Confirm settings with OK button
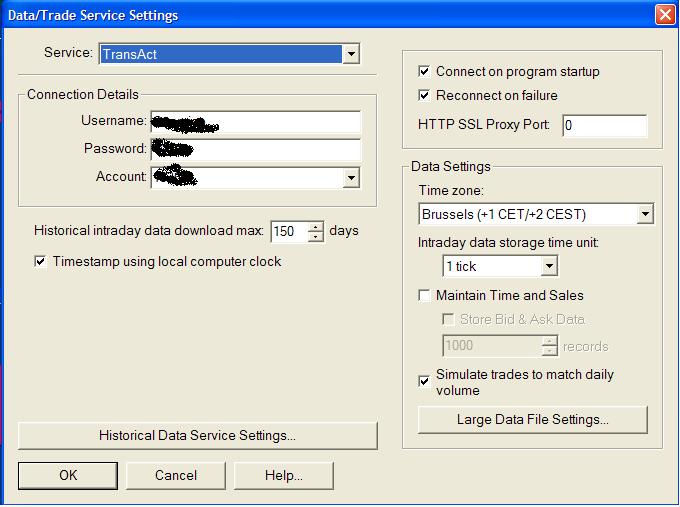Viewport: 680px width, 507px height. pyautogui.click(x=68, y=475)
